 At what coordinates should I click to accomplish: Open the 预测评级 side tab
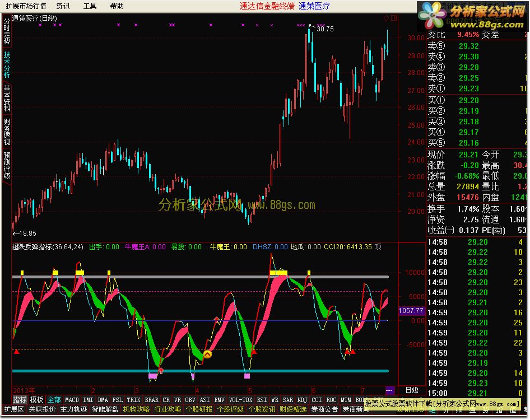click(x=7, y=165)
